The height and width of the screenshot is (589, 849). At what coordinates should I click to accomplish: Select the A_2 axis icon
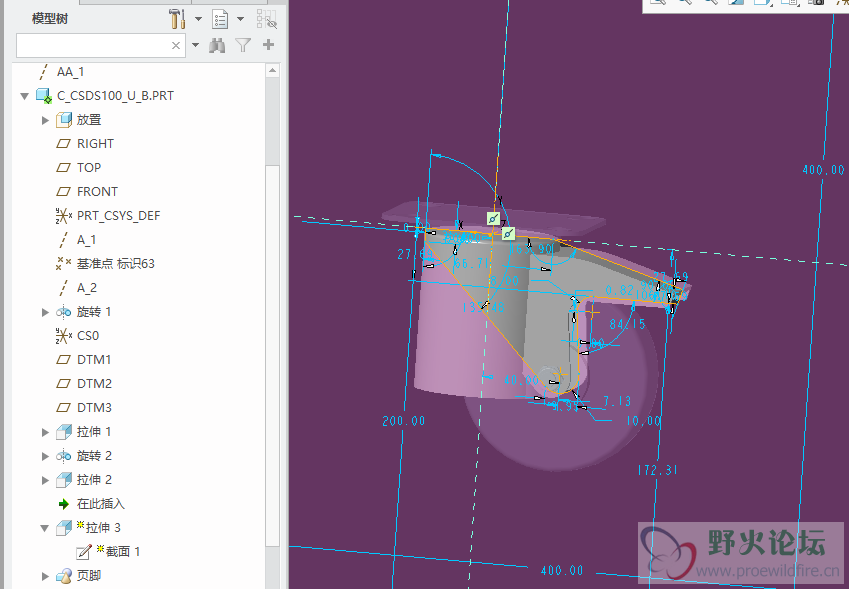click(63, 287)
